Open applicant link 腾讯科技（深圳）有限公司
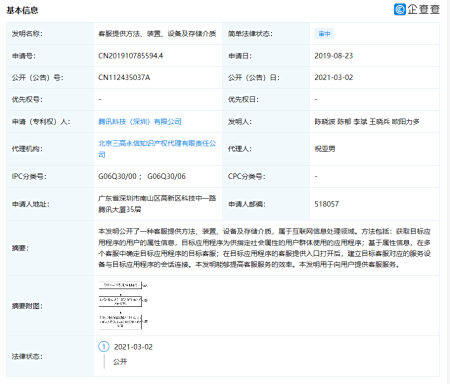The width and height of the screenshot is (450, 384). pos(140,122)
